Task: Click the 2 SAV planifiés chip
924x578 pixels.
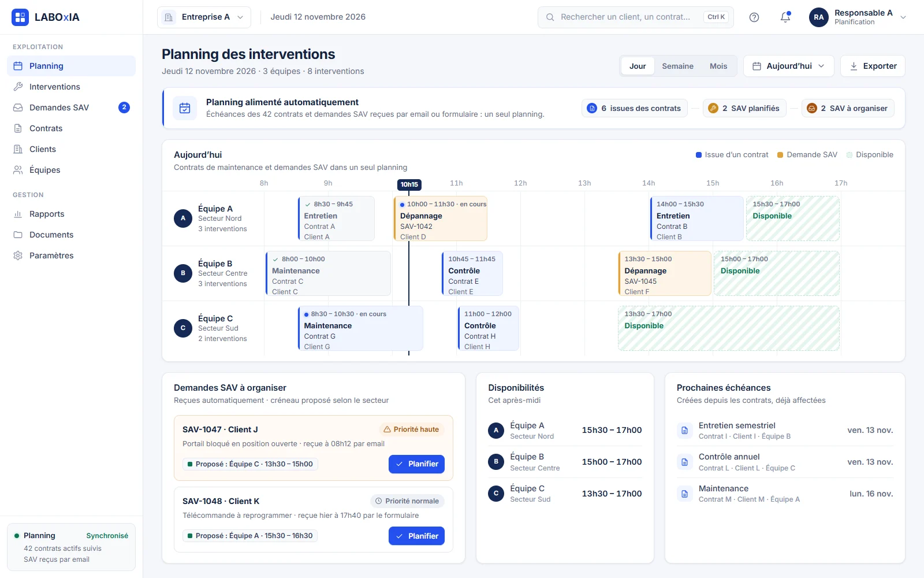Action: (x=744, y=108)
